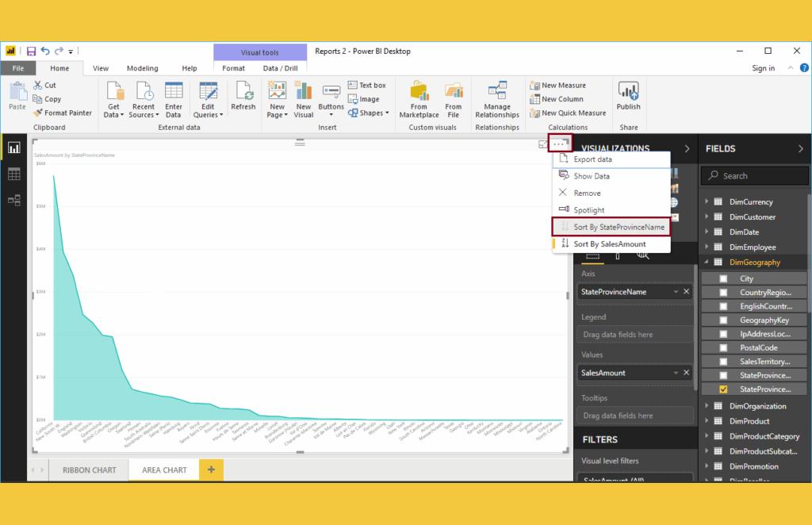Insert a New Visual

(x=304, y=99)
